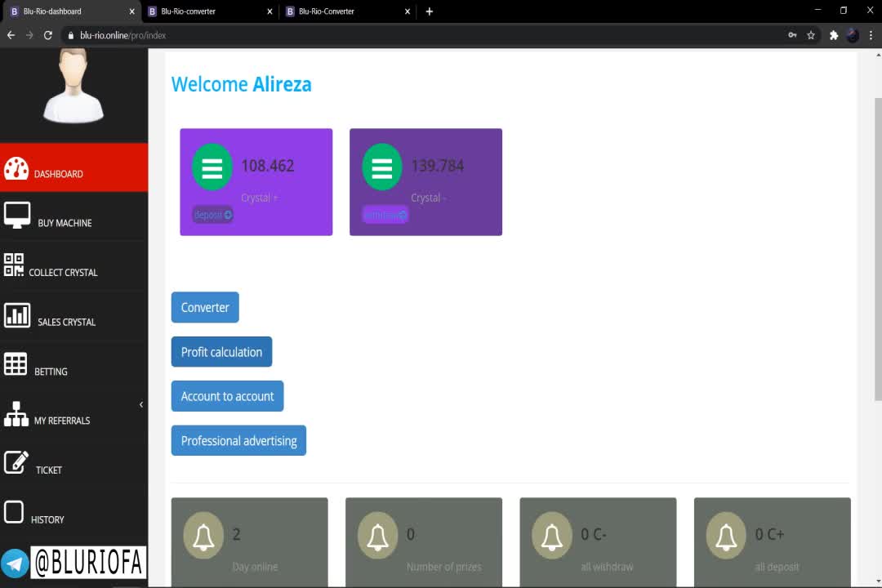
Task: Collapse the sidebar with the chevron arrow
Action: coord(141,404)
